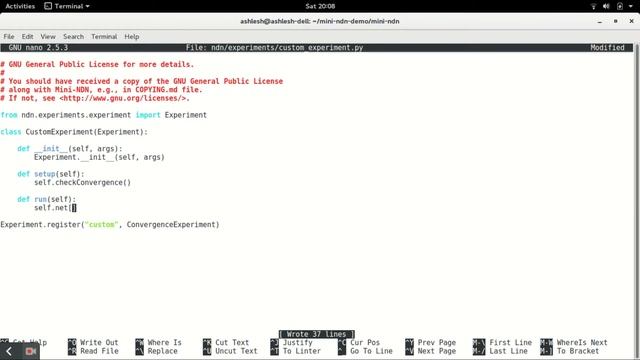The width and height of the screenshot is (640, 360).
Task: Click the self.net[] line at cursor
Action: 55,208
